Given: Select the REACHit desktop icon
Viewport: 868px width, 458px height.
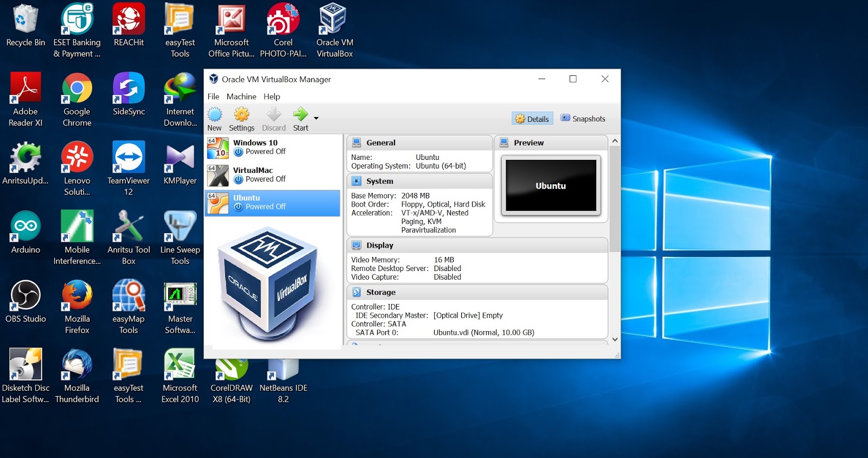Looking at the screenshot, I should point(129,25).
